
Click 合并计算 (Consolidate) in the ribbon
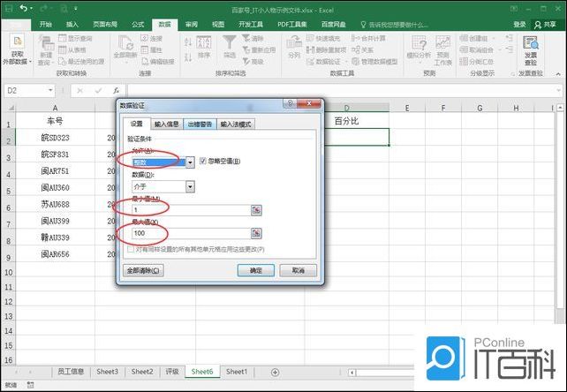point(368,38)
